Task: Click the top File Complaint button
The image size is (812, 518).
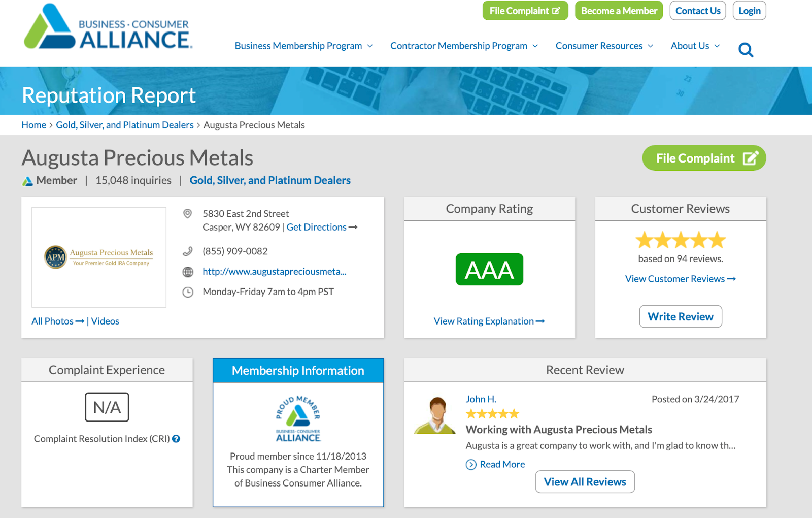Action: click(525, 11)
